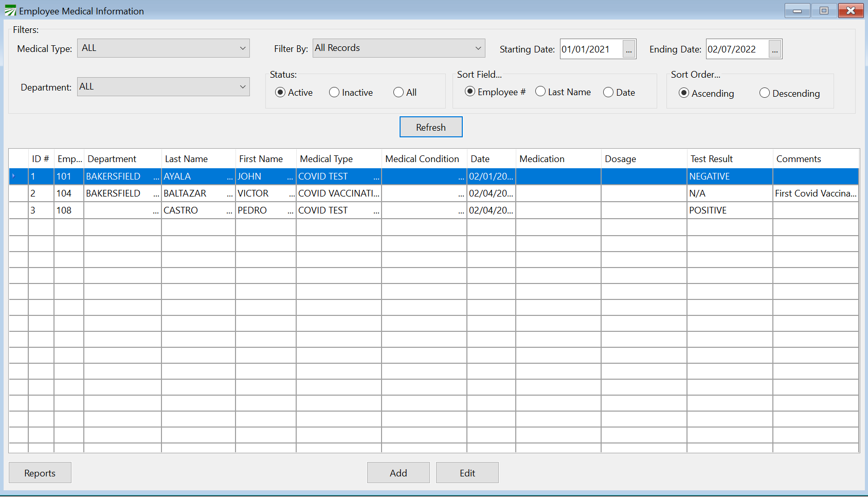The height and width of the screenshot is (497, 868).
Task: Open the Reports button
Action: (x=40, y=473)
